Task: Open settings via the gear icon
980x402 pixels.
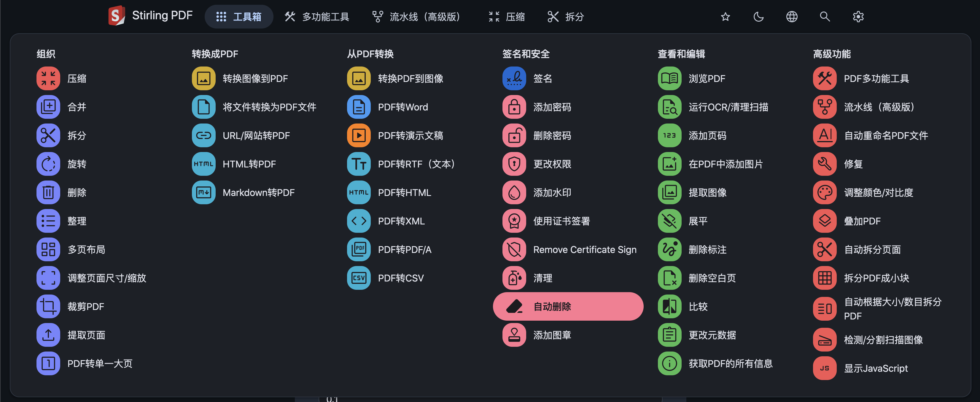Action: (858, 17)
